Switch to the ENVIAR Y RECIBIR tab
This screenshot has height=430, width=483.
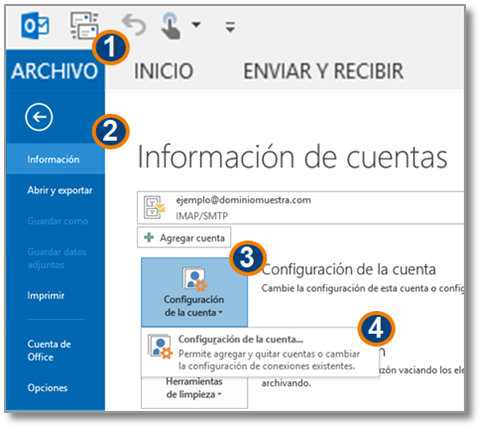[323, 71]
